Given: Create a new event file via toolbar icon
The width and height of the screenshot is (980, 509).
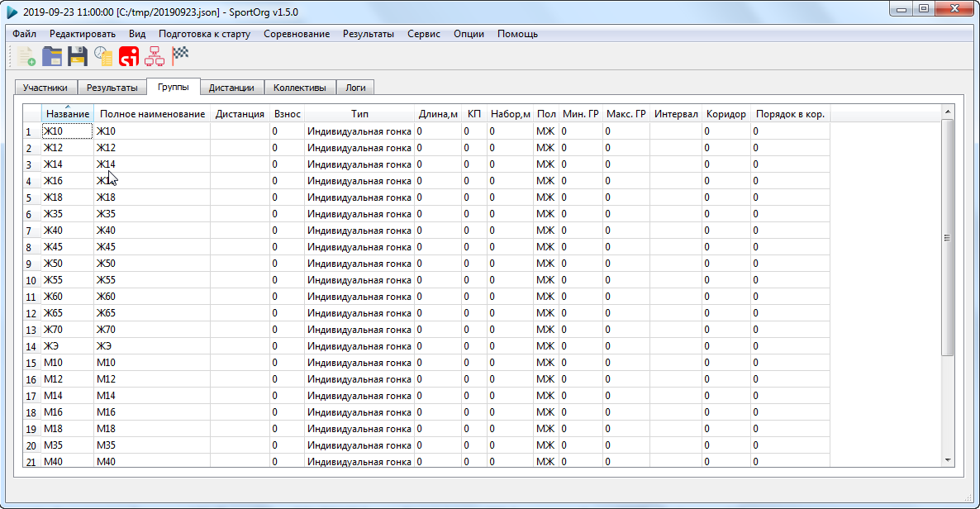Looking at the screenshot, I should pyautogui.click(x=26, y=56).
